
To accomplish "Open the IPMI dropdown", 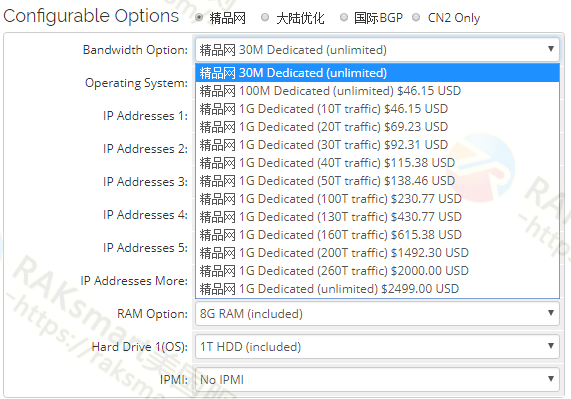I will [x=377, y=380].
